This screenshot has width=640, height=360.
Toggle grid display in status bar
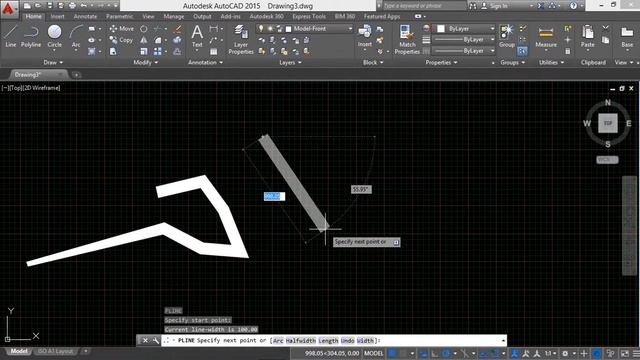392,353
